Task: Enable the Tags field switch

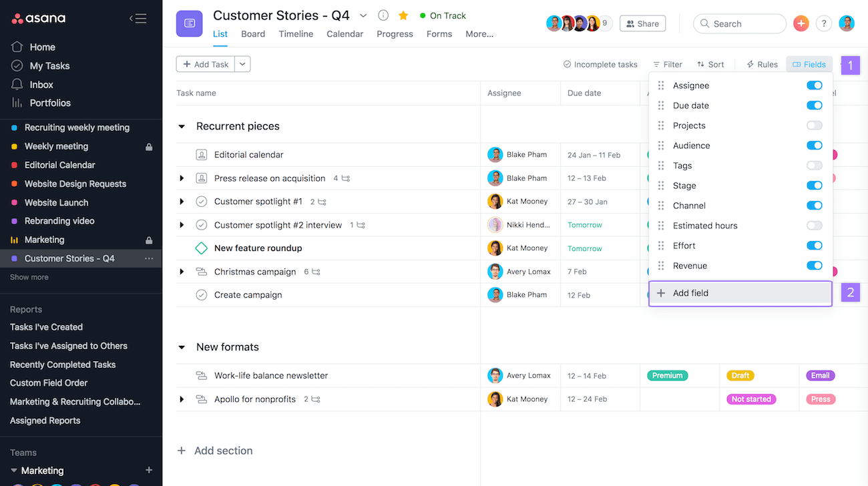Action: (x=815, y=166)
